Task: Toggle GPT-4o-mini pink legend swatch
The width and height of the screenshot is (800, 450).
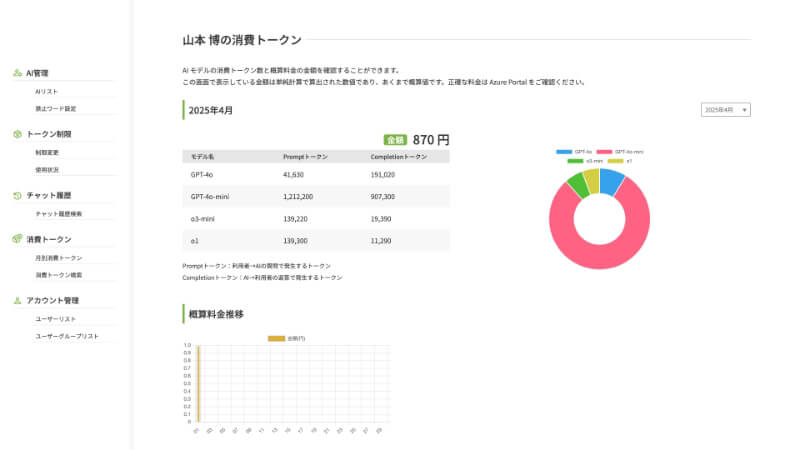Action: click(x=604, y=152)
